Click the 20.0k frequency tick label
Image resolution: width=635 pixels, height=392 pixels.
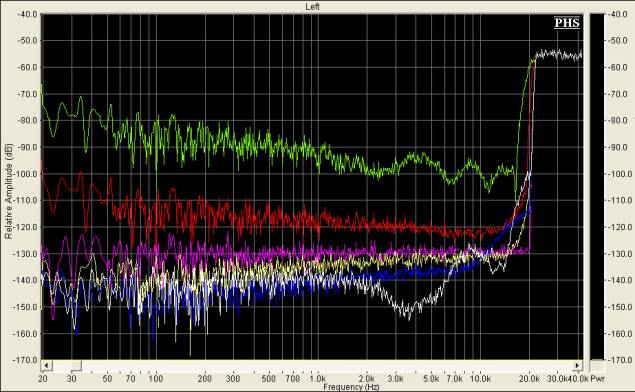click(x=529, y=379)
